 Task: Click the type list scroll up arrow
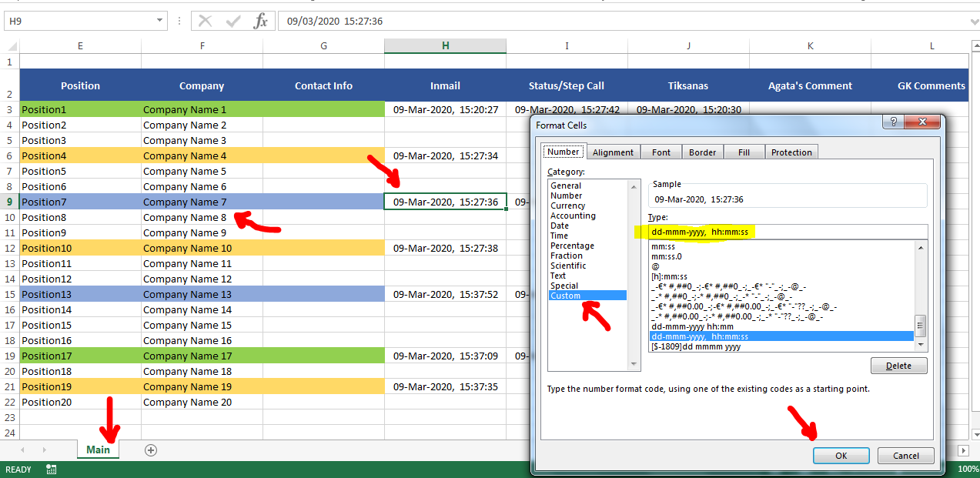click(920, 248)
